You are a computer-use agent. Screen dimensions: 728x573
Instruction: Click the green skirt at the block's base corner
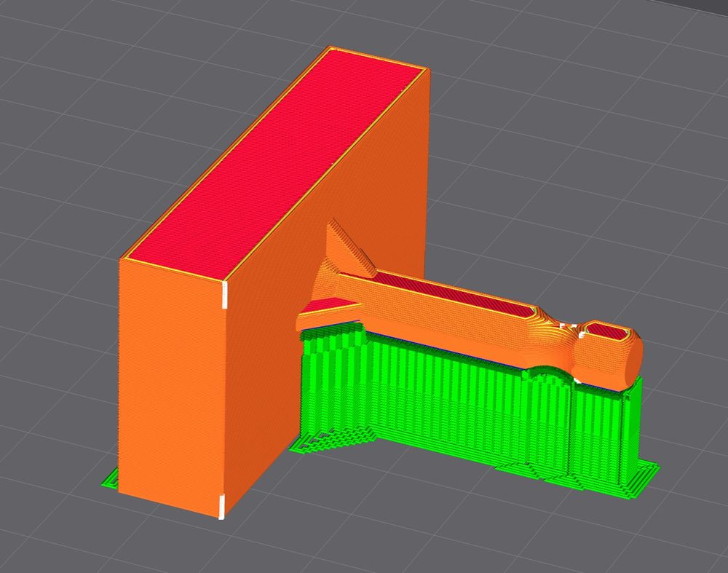(x=111, y=479)
